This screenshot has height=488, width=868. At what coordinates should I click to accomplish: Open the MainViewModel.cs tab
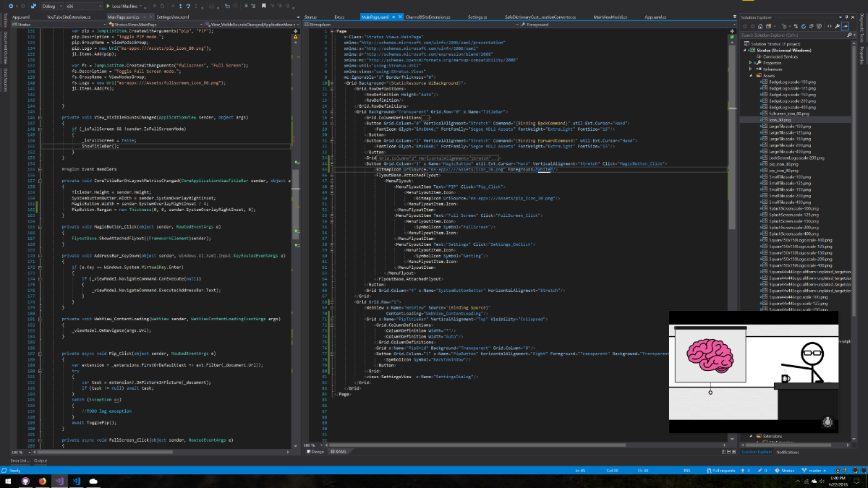610,16
